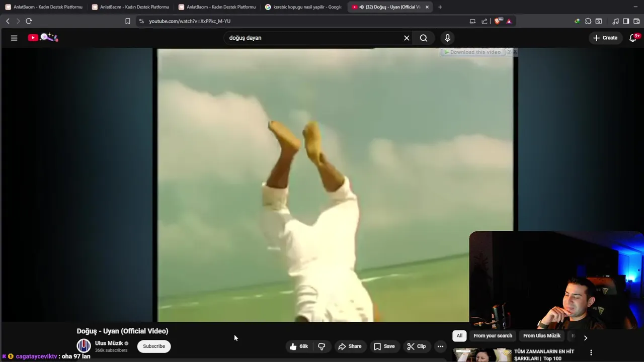Image resolution: width=644 pixels, height=362 pixels.
Task: Open options menu for the Top 100 video
Action: tap(591, 352)
